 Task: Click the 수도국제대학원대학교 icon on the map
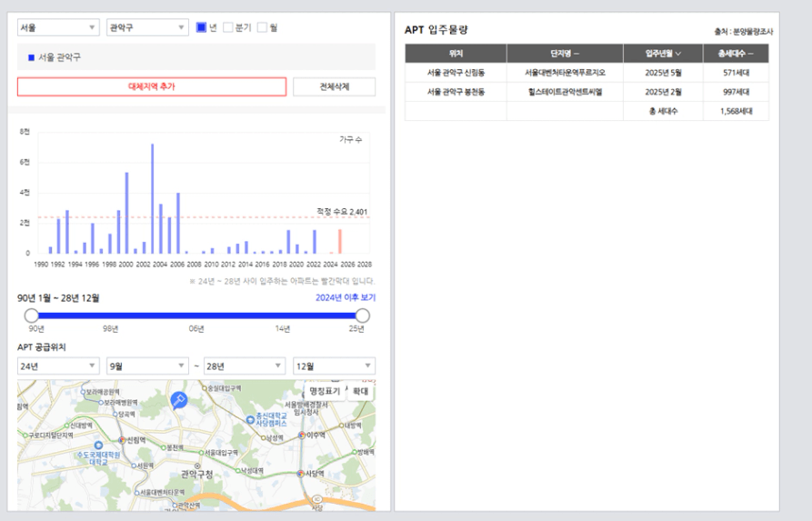point(98,446)
